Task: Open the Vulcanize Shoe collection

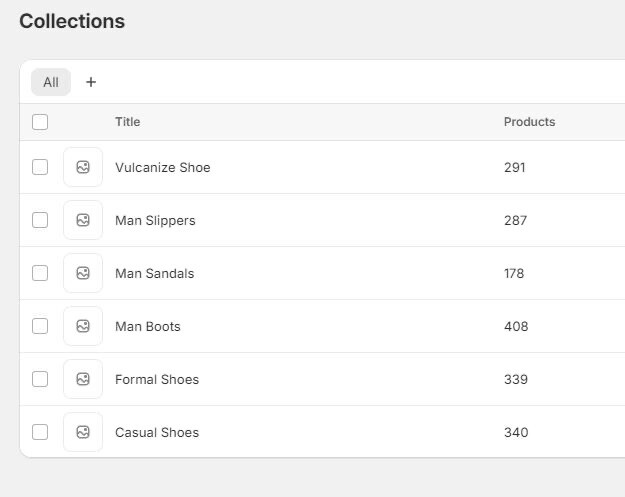Action: click(163, 167)
